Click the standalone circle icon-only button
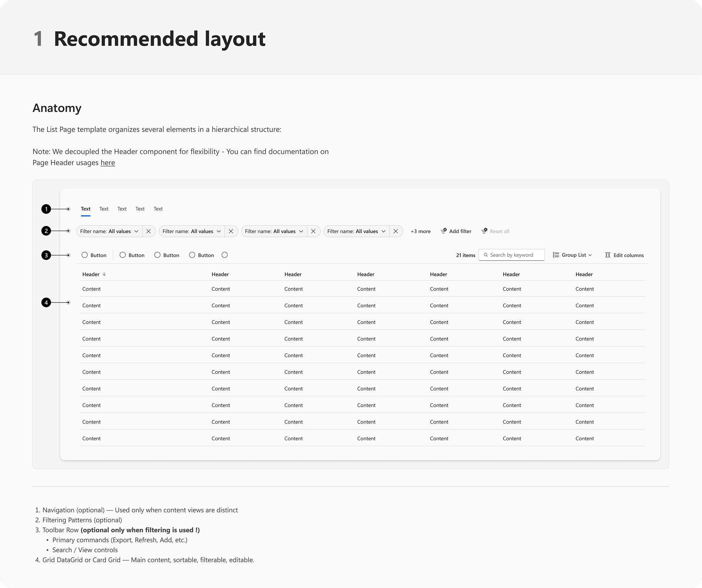702x588 pixels. [x=225, y=255]
